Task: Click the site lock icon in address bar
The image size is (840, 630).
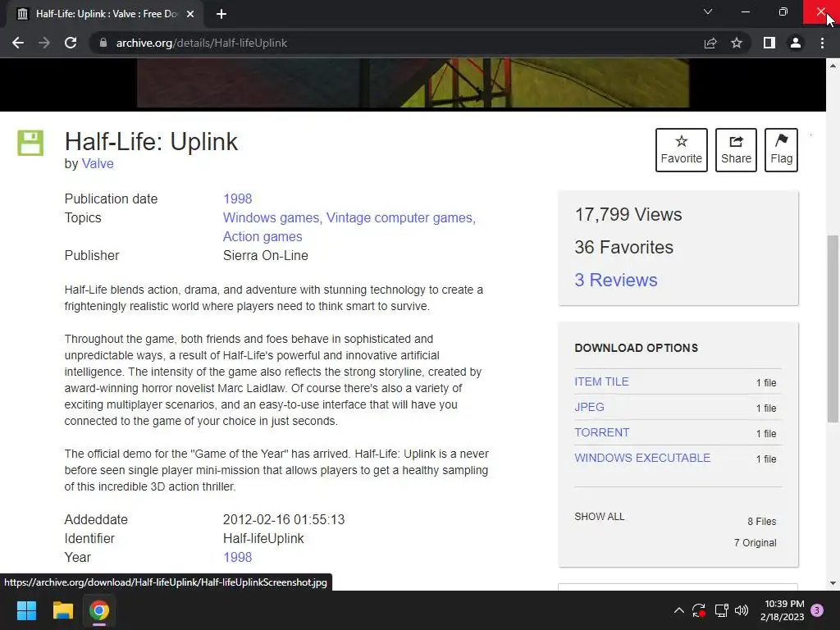Action: [x=103, y=43]
